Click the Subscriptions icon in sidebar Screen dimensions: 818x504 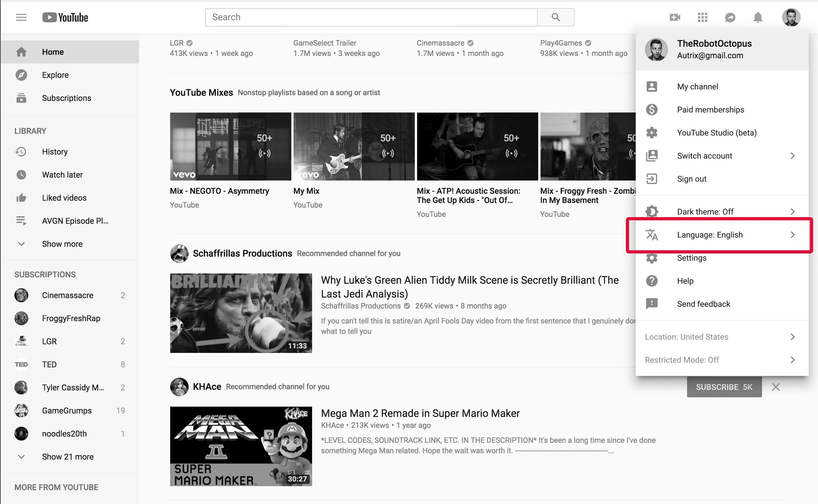coord(21,98)
